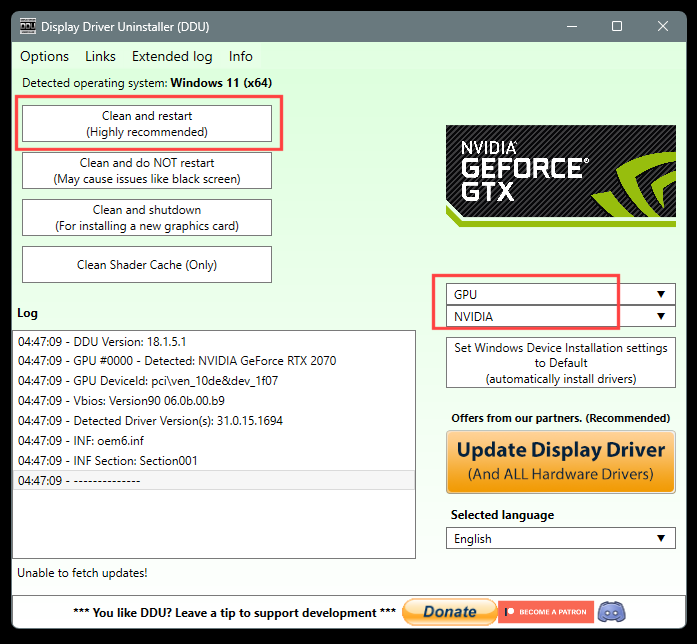Select log line Vbios: Version90 06.0b.00.b9

click(x=214, y=401)
